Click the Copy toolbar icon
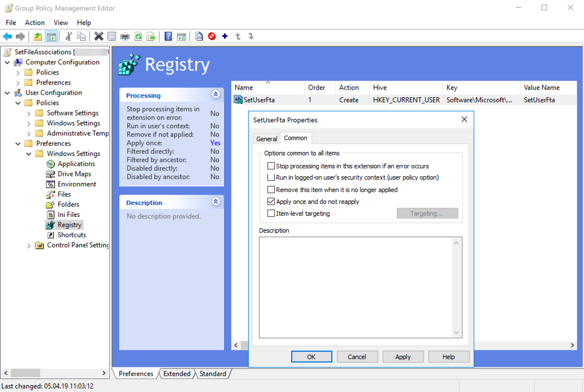 point(81,37)
